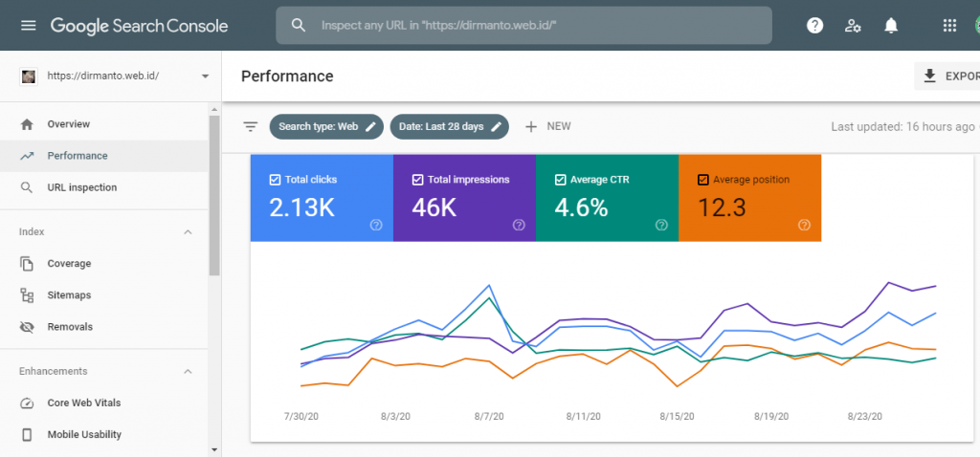Open help for Total impressions card
Viewport: 980px width, 457px height.
coord(519,225)
